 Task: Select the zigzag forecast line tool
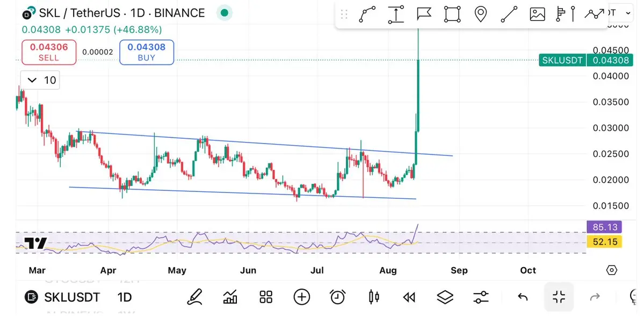tap(594, 15)
